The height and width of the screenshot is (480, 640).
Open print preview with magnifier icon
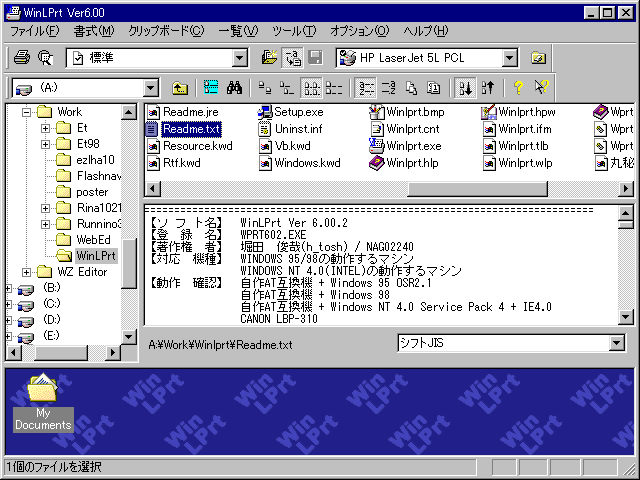[x=45, y=58]
